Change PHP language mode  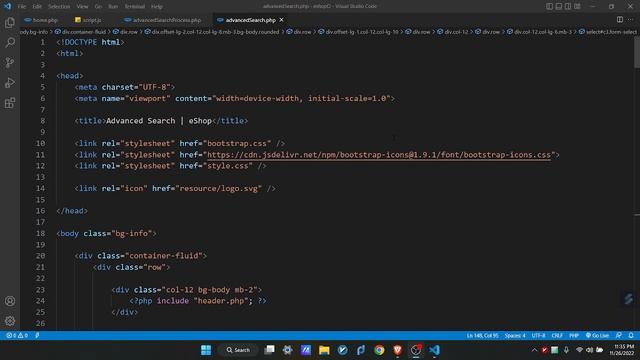tap(574, 336)
